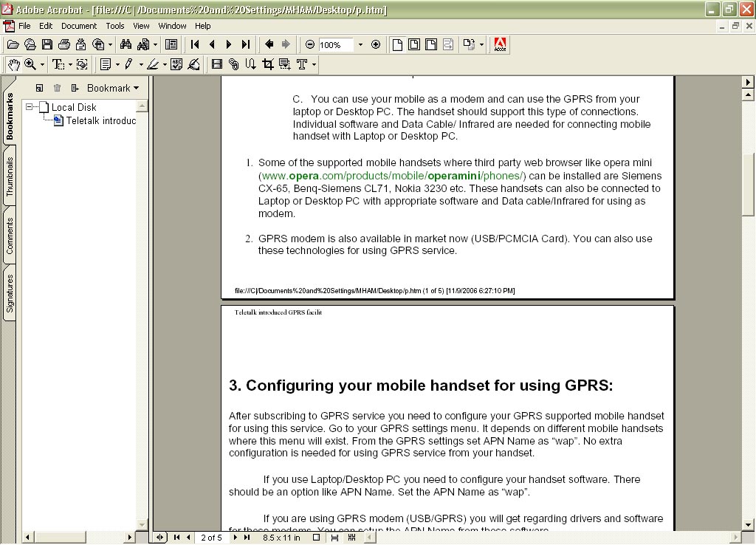Screen dimensions: 756x545
Task: Select the Hand tool
Action: point(14,64)
